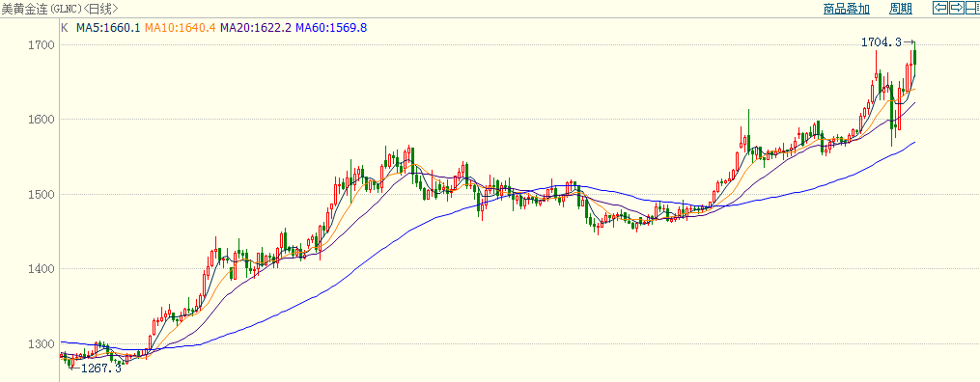Click the right arrow navigation icon
This screenshot has width=980, height=382.
(x=957, y=8)
